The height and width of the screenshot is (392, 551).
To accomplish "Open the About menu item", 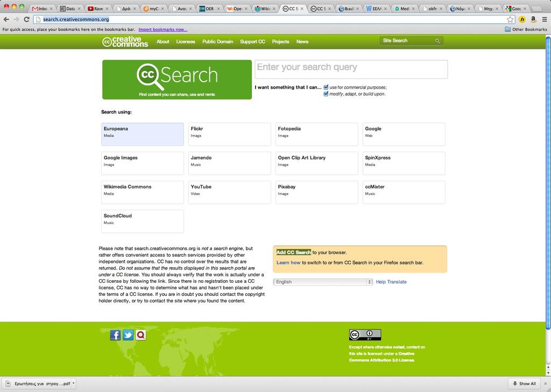I will click(163, 41).
